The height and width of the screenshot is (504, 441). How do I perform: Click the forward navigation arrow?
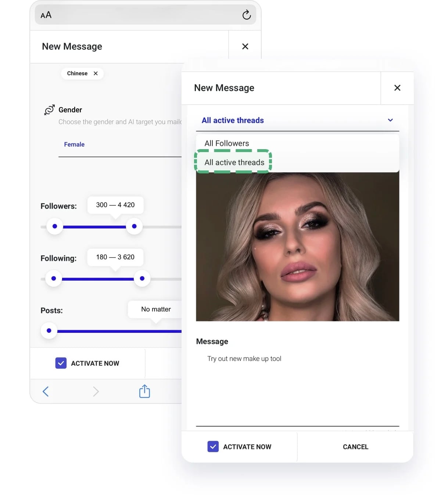(x=96, y=392)
